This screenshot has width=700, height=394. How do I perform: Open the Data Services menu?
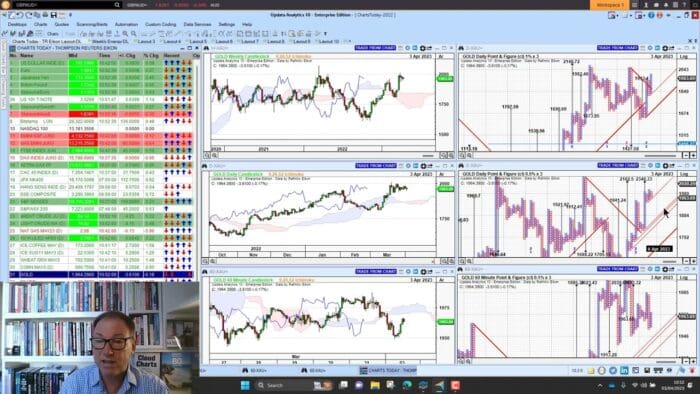pos(197,24)
